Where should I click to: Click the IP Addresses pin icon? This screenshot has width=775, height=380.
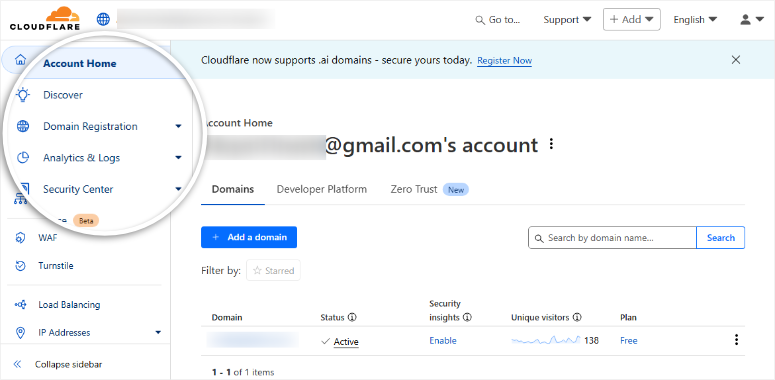pyautogui.click(x=20, y=333)
